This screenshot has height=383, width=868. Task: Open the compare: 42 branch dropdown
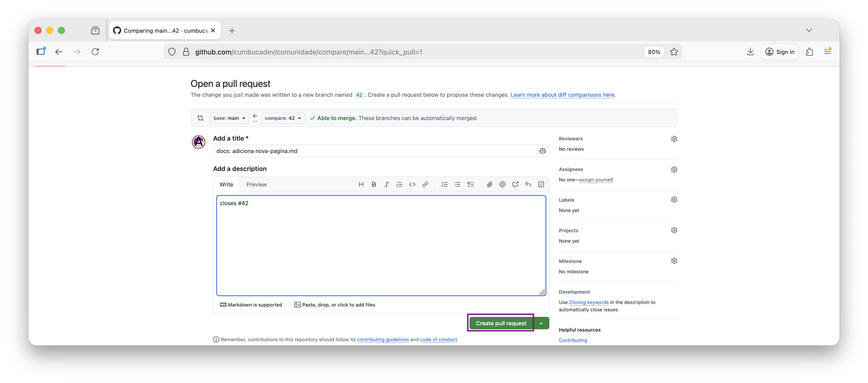click(x=283, y=118)
